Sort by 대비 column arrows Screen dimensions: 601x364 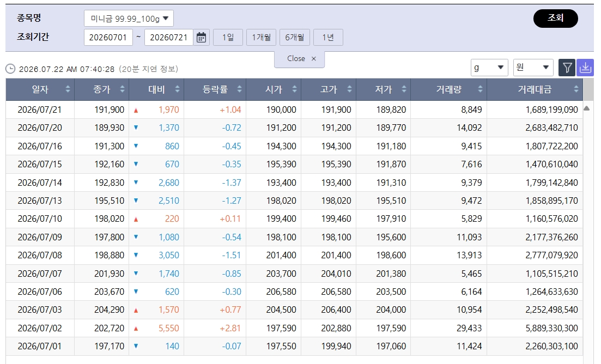coord(177,89)
